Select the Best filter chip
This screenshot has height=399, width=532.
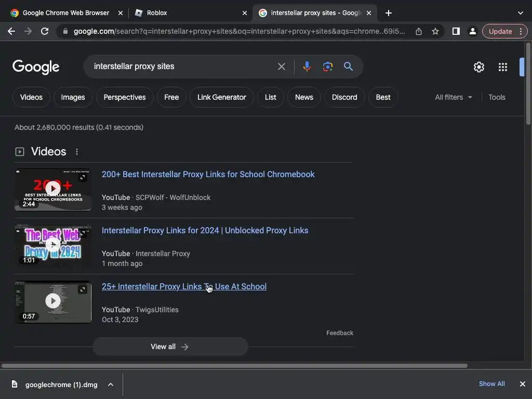pos(383,97)
